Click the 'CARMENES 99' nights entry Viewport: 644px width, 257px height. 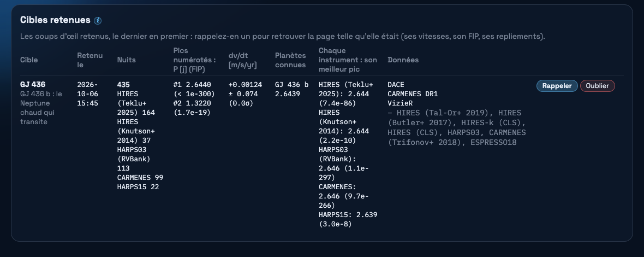[140, 178]
